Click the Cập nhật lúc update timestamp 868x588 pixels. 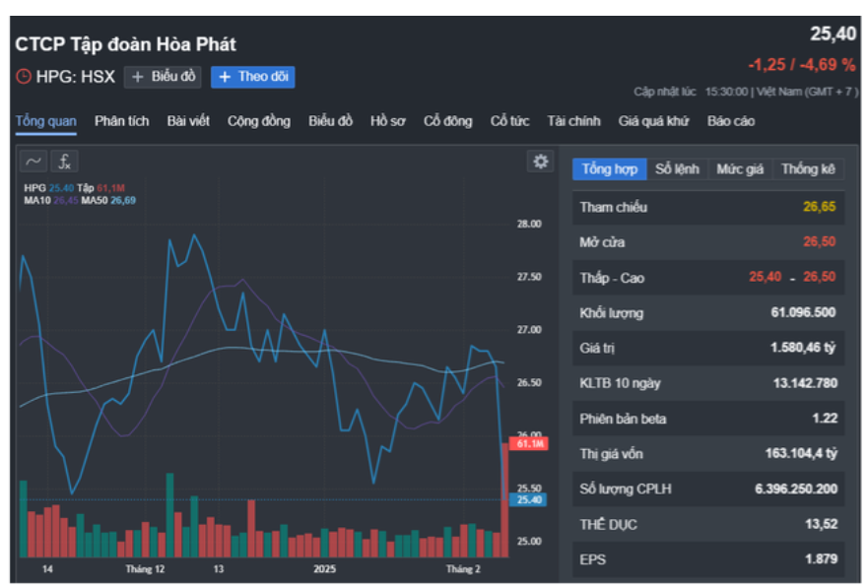(x=746, y=92)
